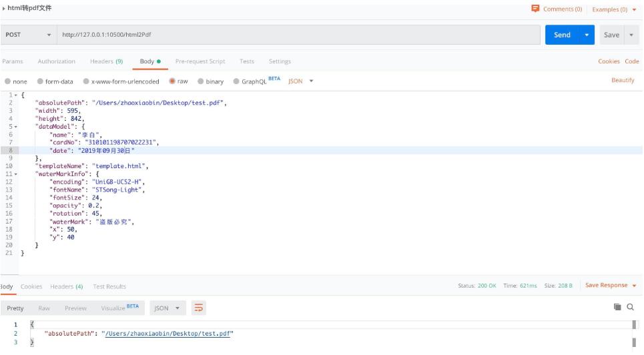This screenshot has height=355, width=644.
Task: Open the Cookies link at top right
Action: (609, 61)
